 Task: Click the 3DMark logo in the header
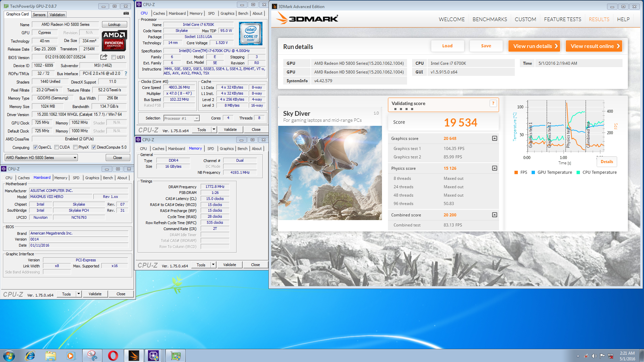307,18
